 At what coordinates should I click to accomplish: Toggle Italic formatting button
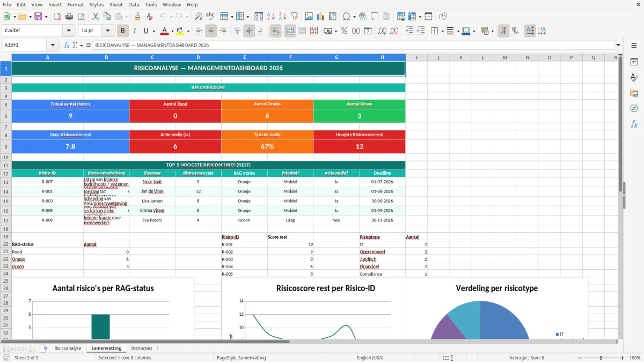point(135,31)
